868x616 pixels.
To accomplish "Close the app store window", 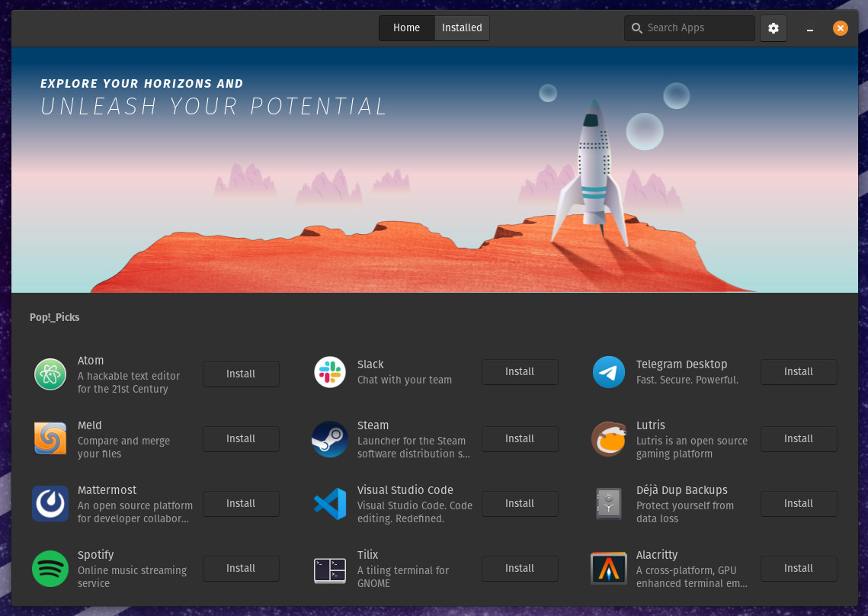I will (x=841, y=27).
